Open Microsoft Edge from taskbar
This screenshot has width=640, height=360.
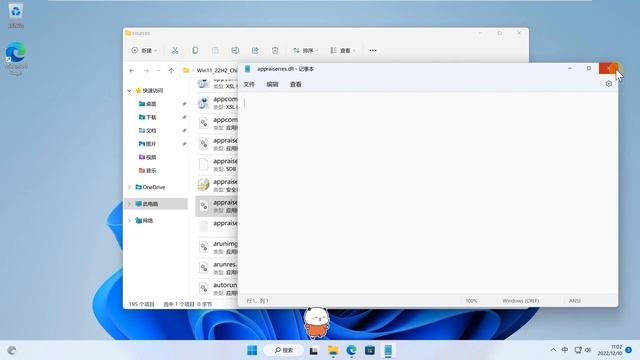[351, 350]
